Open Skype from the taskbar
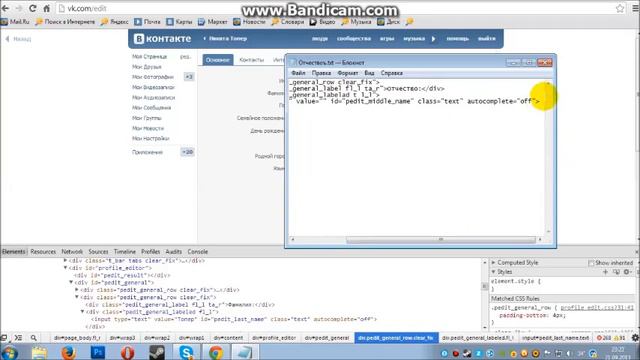The height and width of the screenshot is (360, 640). point(186,352)
